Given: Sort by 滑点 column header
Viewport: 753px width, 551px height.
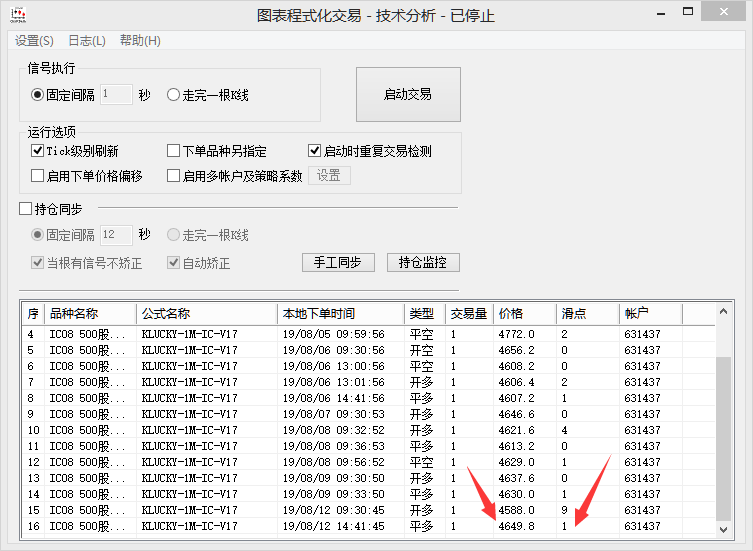Looking at the screenshot, I should pos(588,314).
